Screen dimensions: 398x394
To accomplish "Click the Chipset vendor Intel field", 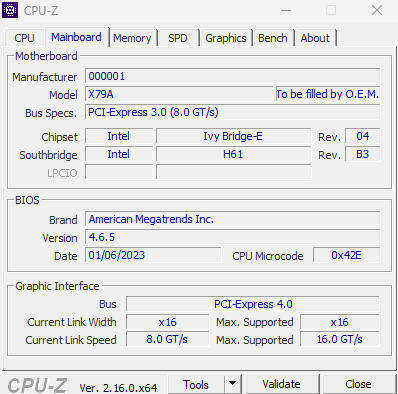I will [x=119, y=136].
